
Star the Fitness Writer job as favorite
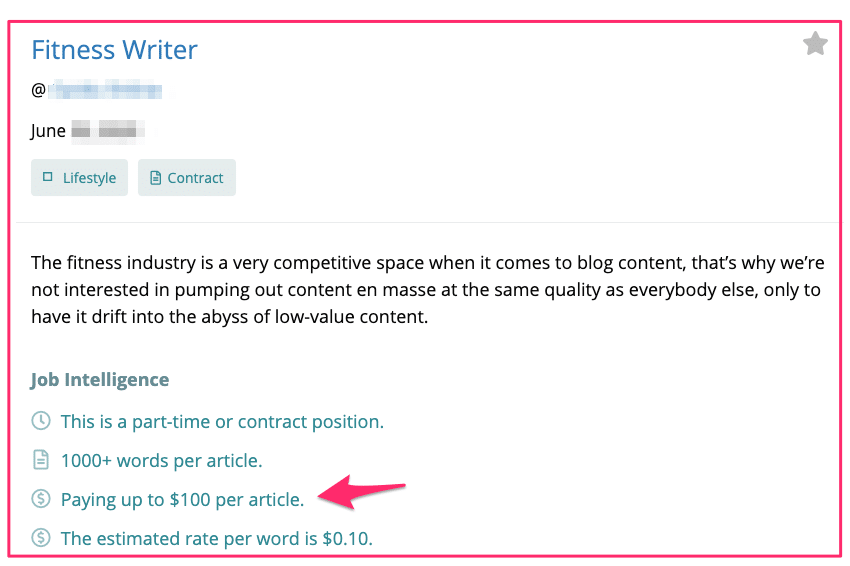(815, 44)
